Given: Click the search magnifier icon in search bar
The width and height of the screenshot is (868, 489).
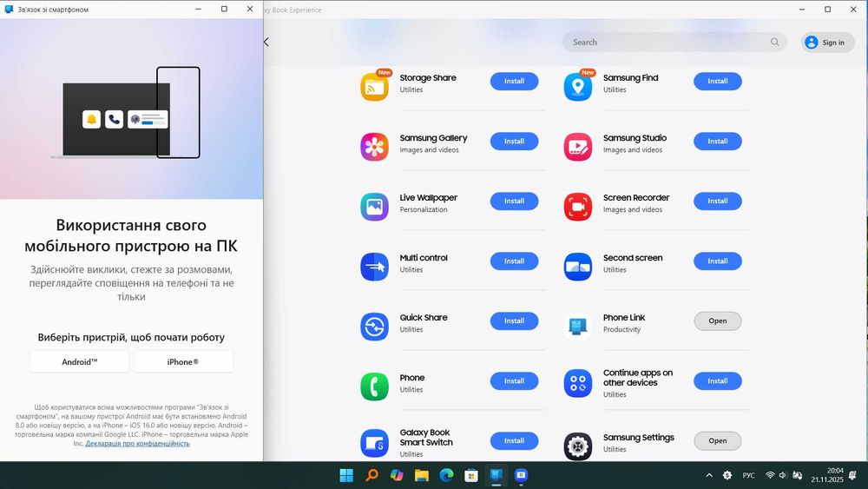Looking at the screenshot, I should click(x=774, y=42).
